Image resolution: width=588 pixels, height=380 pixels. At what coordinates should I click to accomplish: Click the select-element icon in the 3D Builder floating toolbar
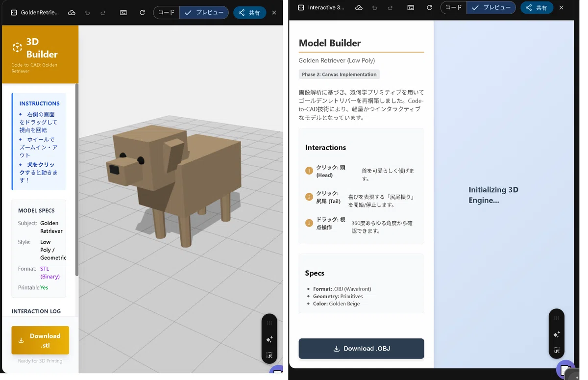269,355
